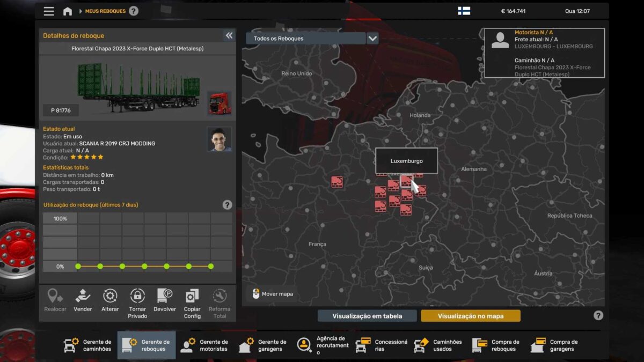Screen dimensions: 644x362
Task: Open Gerente de caminhões tab
Action: 87,345
